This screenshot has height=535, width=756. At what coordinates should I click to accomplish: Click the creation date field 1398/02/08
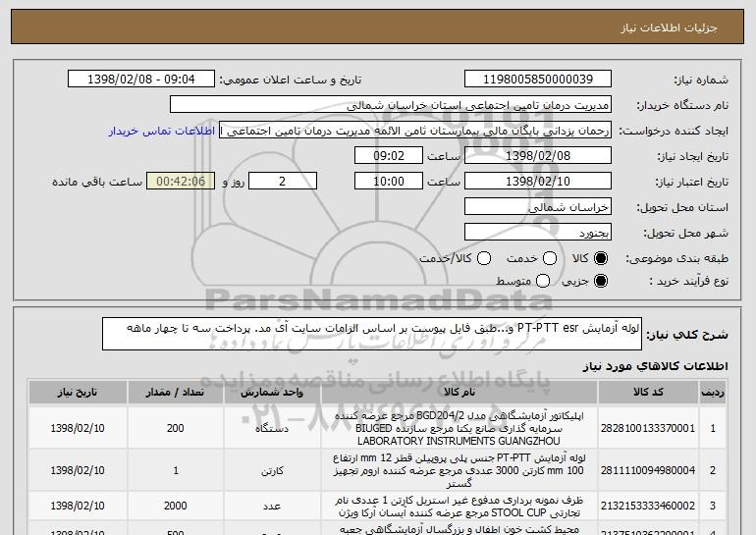(x=538, y=156)
